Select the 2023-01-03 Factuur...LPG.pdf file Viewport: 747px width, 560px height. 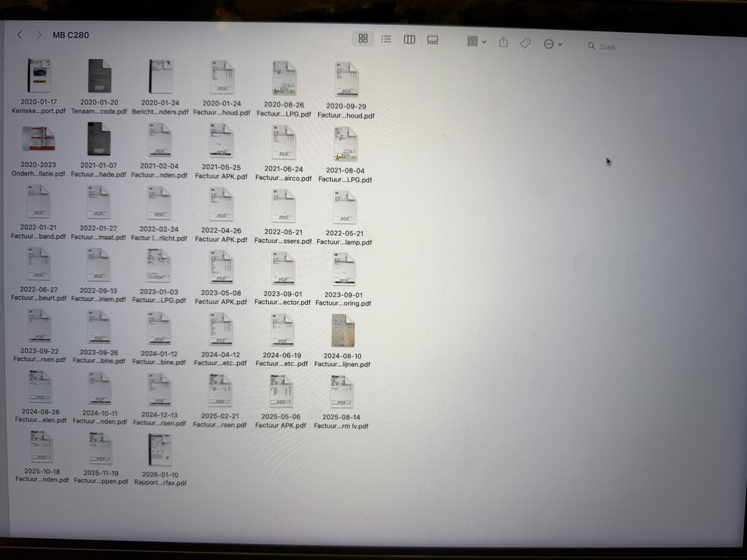[159, 266]
